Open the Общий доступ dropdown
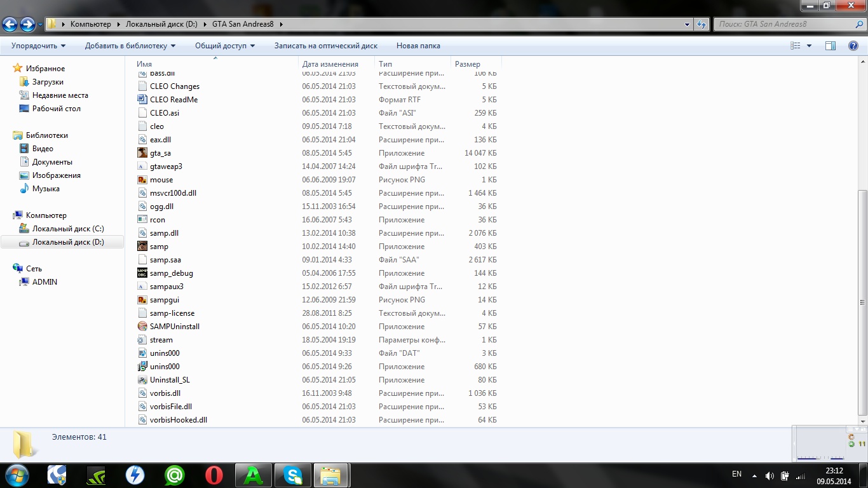 [225, 46]
